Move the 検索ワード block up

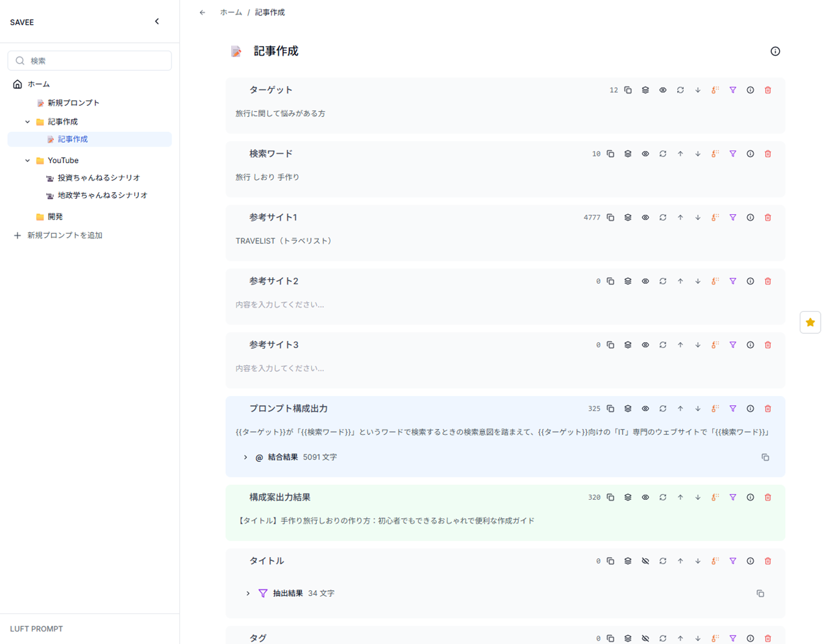(x=680, y=154)
